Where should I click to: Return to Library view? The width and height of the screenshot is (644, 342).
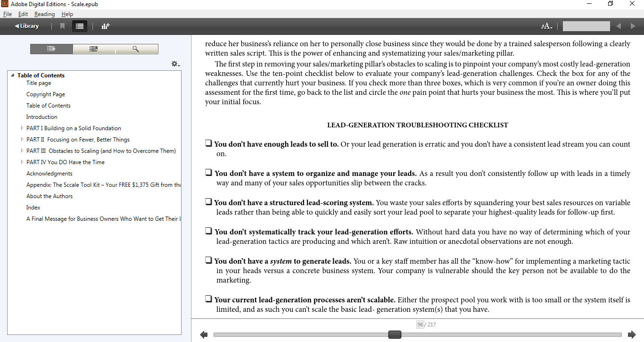tap(26, 26)
